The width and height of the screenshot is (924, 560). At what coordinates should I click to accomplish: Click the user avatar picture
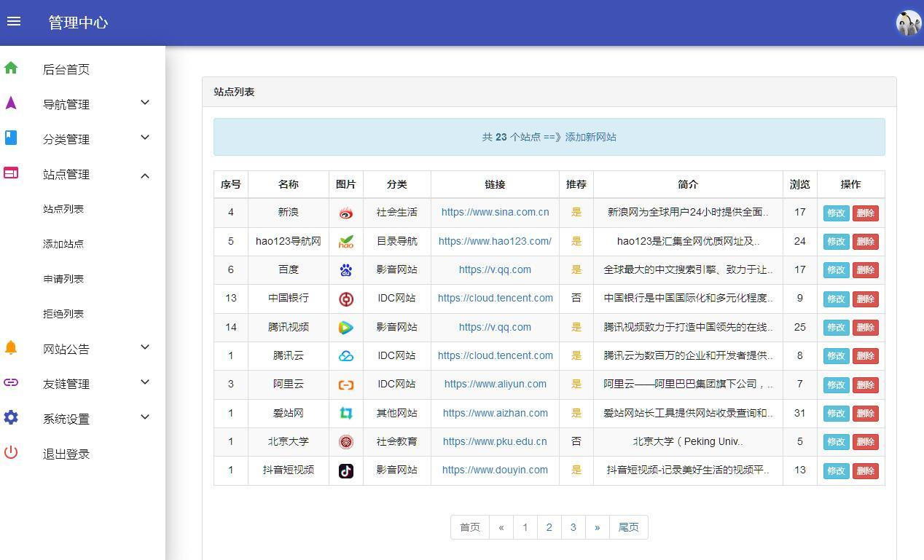coord(909,23)
